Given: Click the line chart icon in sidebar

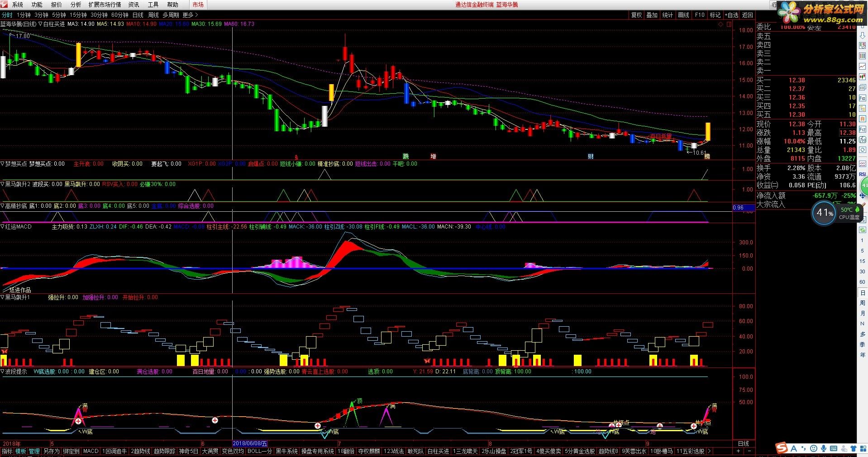Looking at the screenshot, I should click(x=863, y=66).
